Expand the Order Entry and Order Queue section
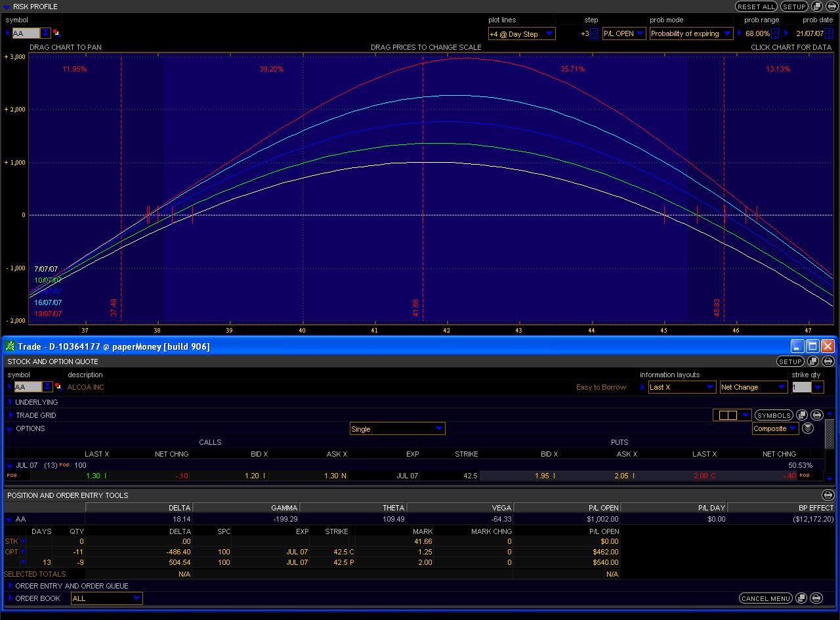 [10, 586]
